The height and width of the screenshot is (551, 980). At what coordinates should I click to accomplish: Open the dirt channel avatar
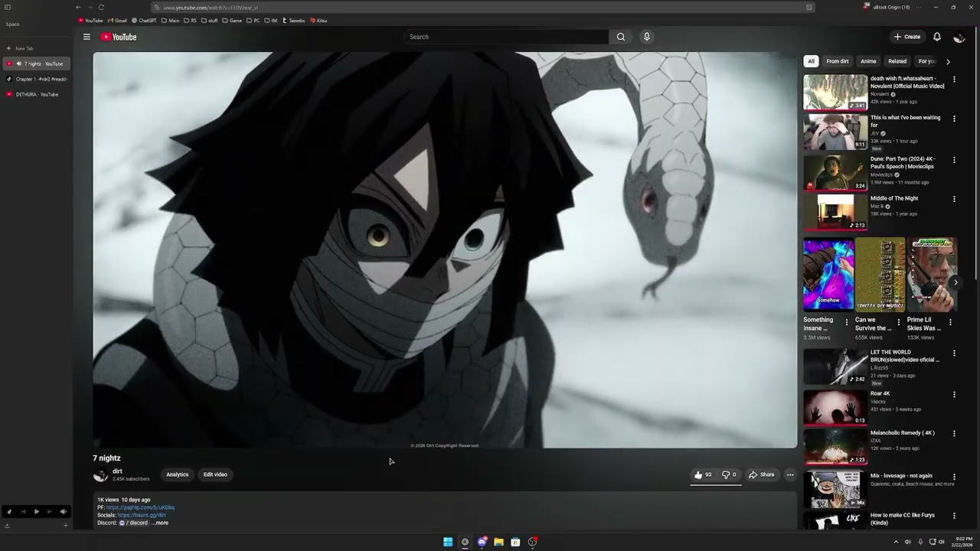[100, 475]
